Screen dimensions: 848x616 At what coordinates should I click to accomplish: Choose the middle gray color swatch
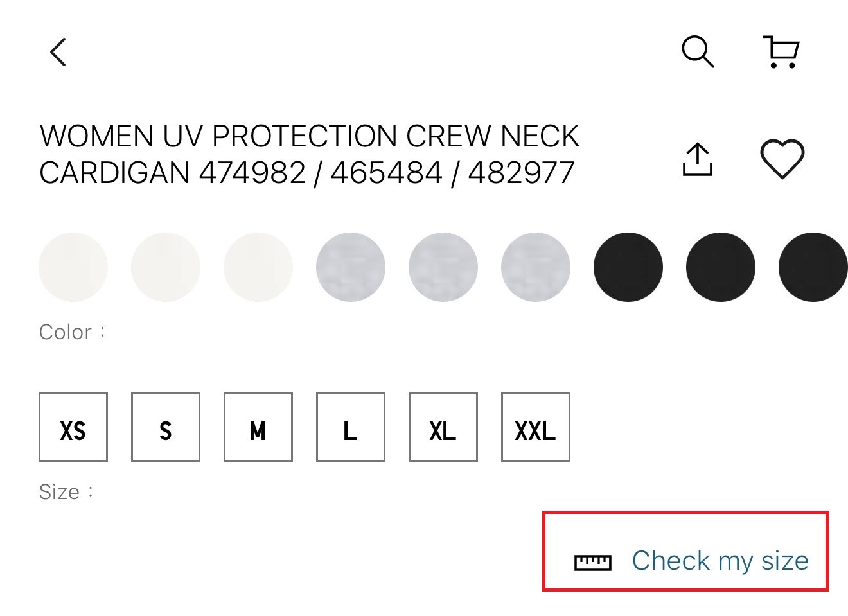tap(443, 267)
